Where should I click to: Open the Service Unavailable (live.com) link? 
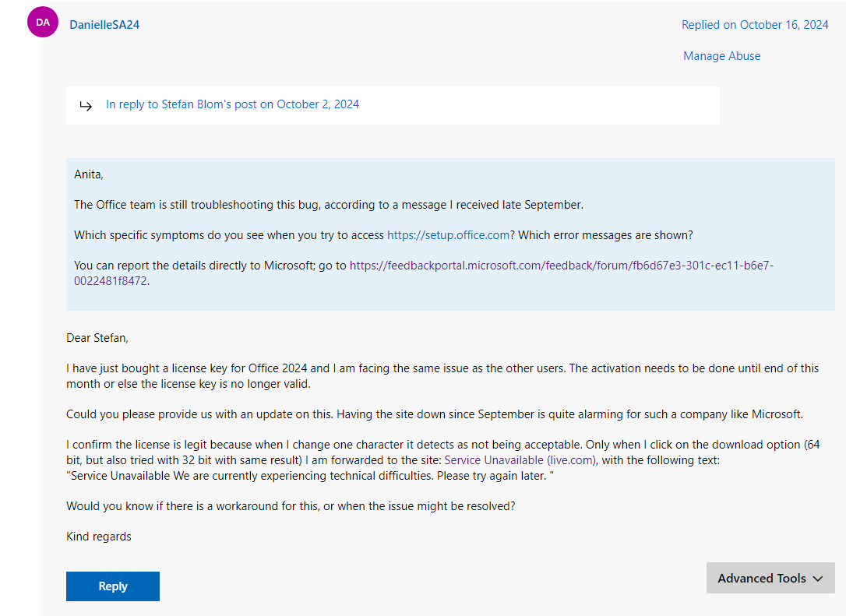[520, 460]
